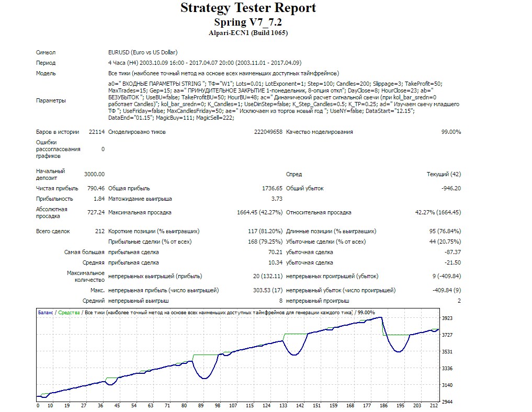Screen dimensions: 532x412
Task: Click loss trades value '44 (20.75%)'
Action: 445,242
